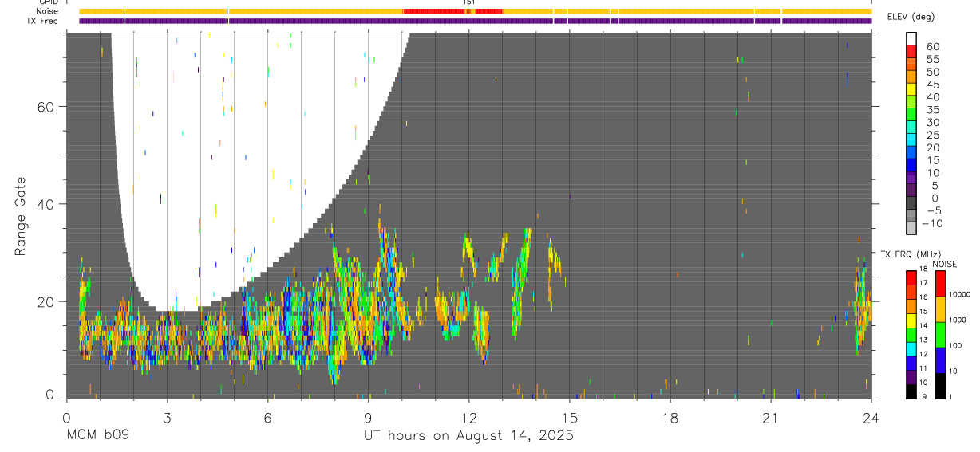Click the green 100 level in the noise legend
This screenshot has height=452, width=980.
click(x=940, y=334)
